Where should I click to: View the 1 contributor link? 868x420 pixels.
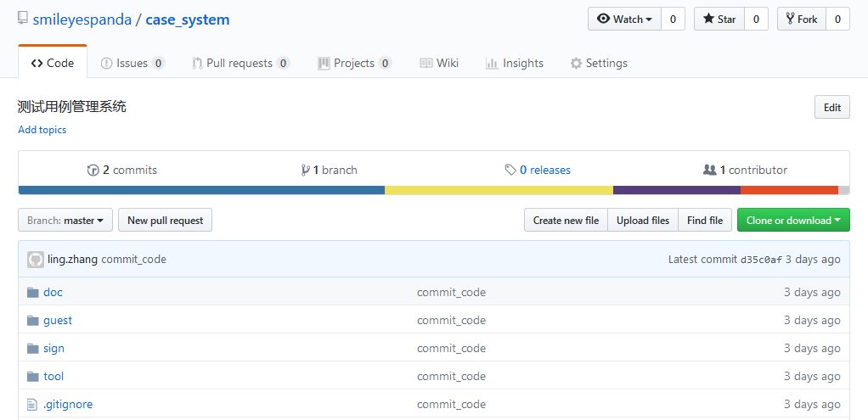745,170
